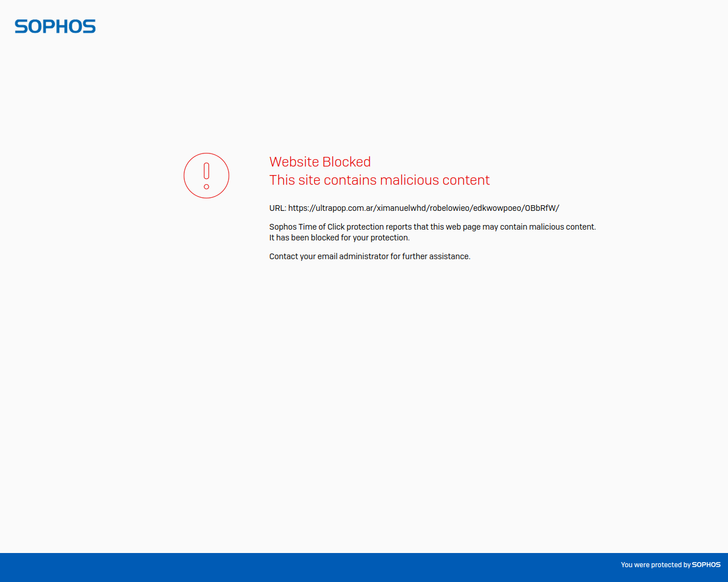Click the red exclamation warning icon
Screen dimensions: 728x582
click(206, 176)
